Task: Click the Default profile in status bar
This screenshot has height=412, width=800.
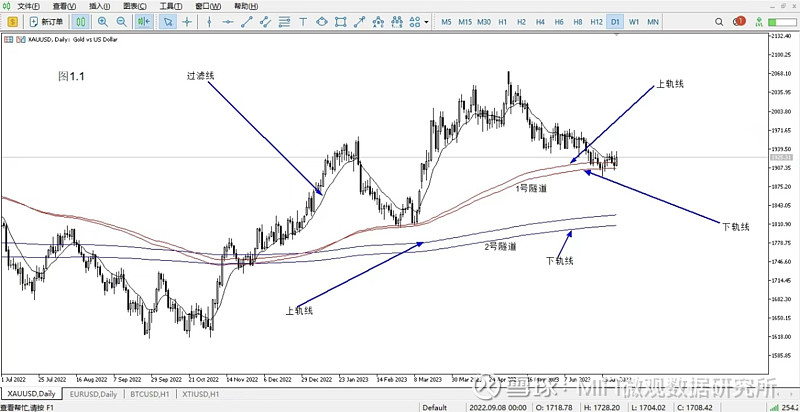Action: click(x=434, y=407)
